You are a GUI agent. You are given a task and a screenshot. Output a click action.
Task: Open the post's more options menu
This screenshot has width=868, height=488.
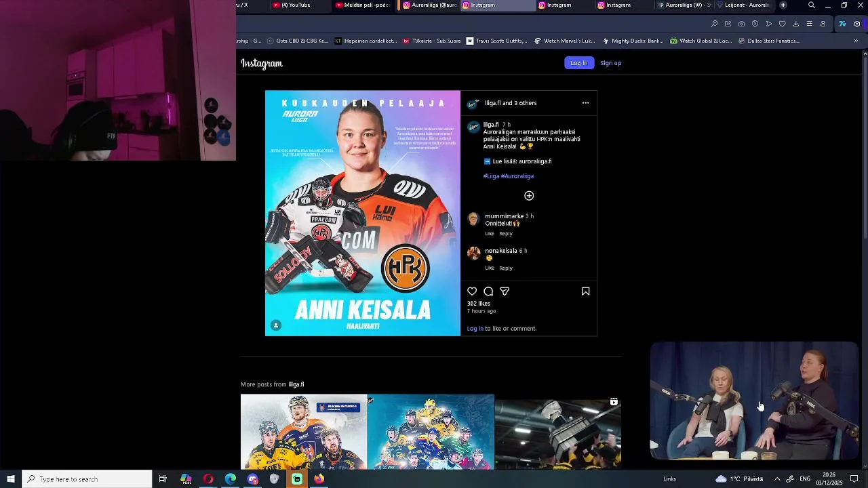pos(585,103)
